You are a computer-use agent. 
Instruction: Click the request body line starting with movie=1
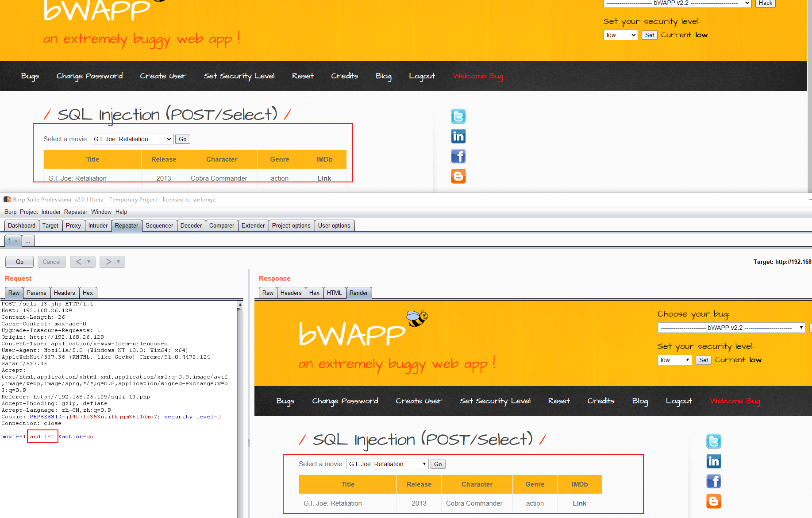(47, 437)
